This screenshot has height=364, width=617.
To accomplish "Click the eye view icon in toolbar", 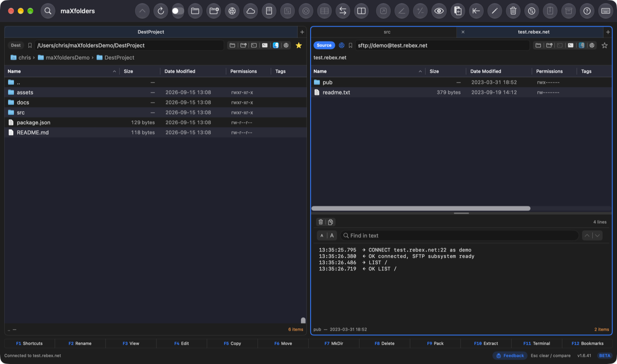I will (439, 11).
